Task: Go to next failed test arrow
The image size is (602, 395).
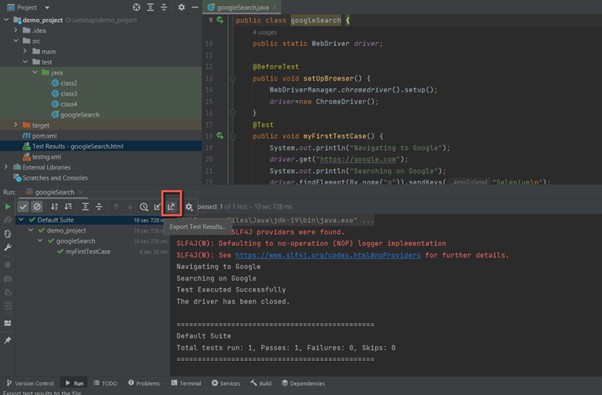Action: pyautogui.click(x=130, y=207)
